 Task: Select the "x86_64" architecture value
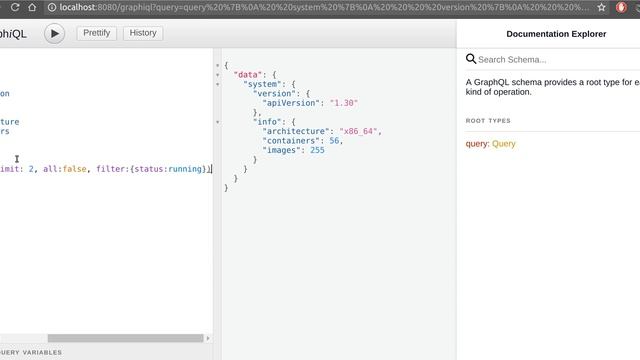point(358,131)
